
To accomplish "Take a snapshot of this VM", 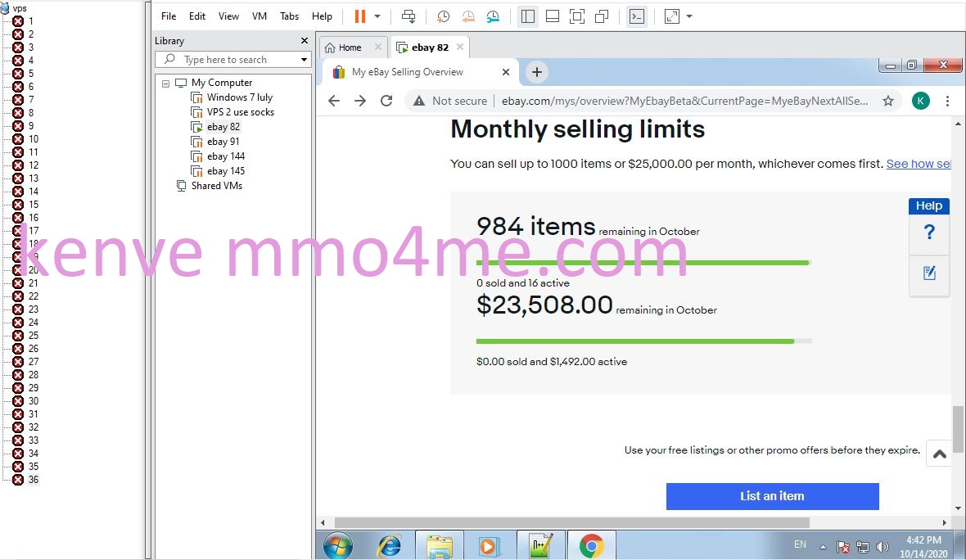I will [443, 16].
